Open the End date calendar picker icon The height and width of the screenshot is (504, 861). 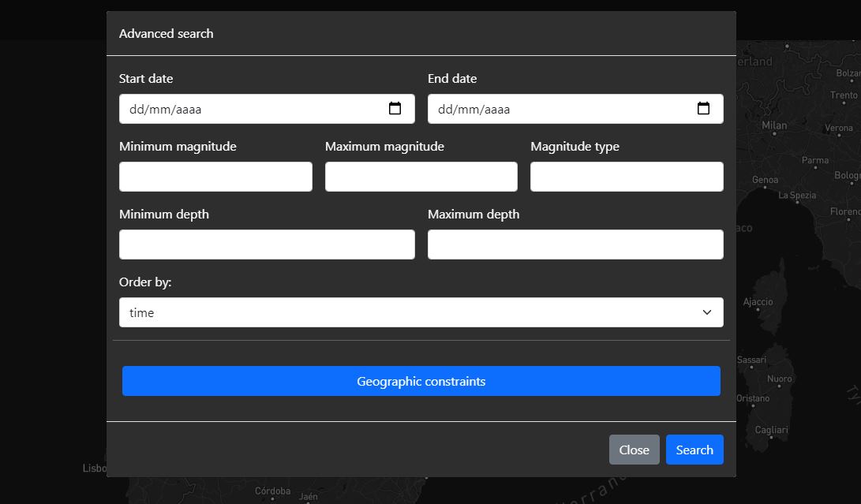(x=703, y=109)
